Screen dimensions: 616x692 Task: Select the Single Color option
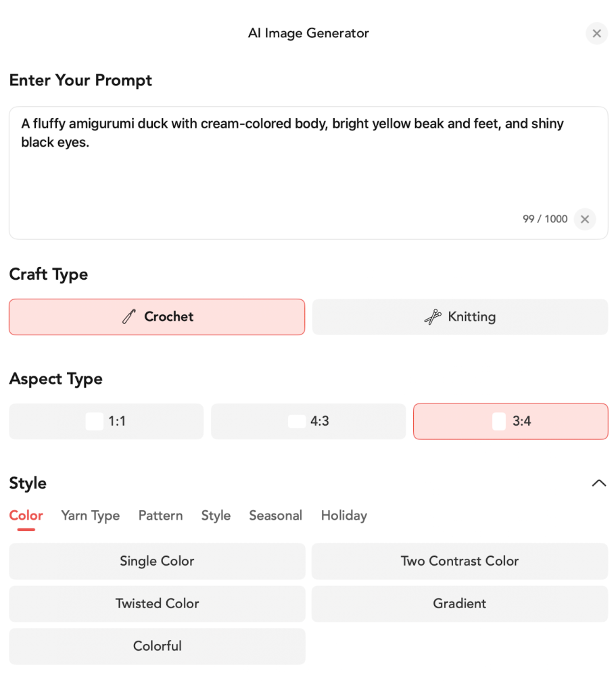pos(157,561)
